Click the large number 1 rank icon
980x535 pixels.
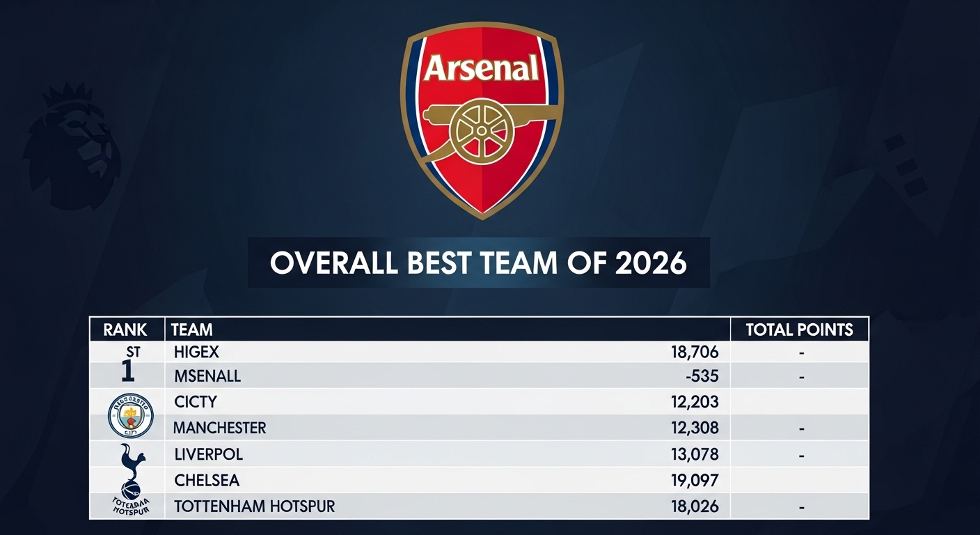[x=127, y=373]
